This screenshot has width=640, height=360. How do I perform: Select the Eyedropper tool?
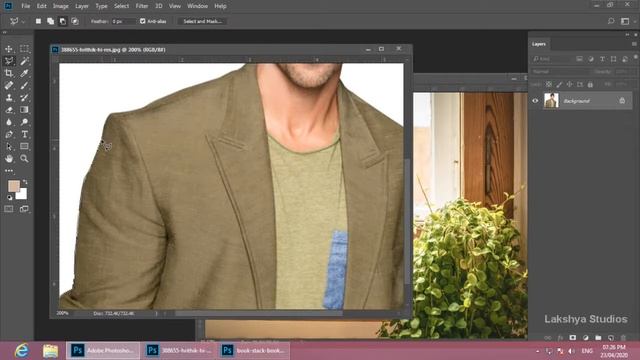[x=24, y=73]
